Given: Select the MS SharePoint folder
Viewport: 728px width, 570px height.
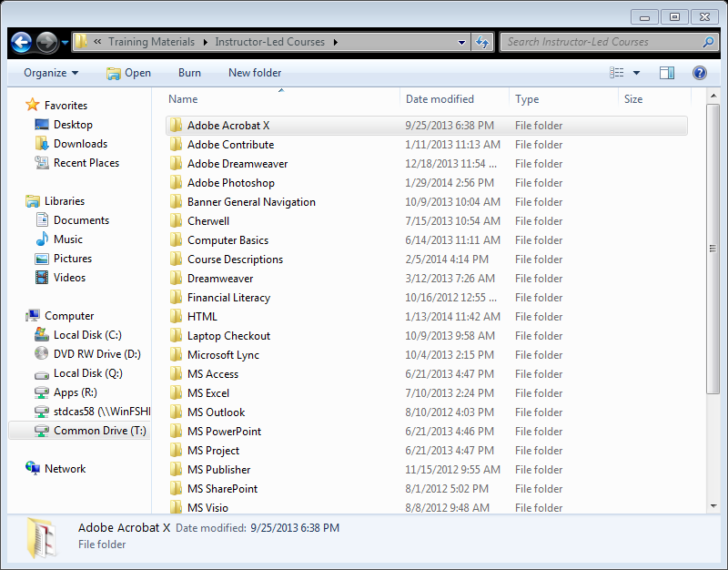Looking at the screenshot, I should point(222,489).
